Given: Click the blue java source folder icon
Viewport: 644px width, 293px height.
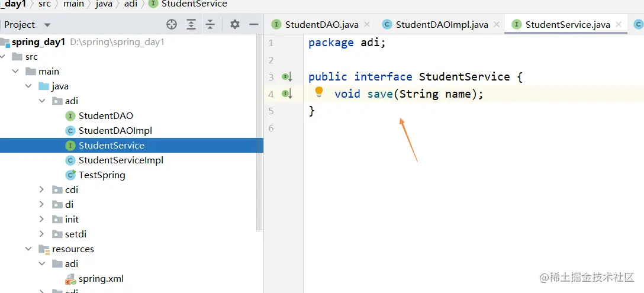Looking at the screenshot, I should pyautogui.click(x=44, y=86).
